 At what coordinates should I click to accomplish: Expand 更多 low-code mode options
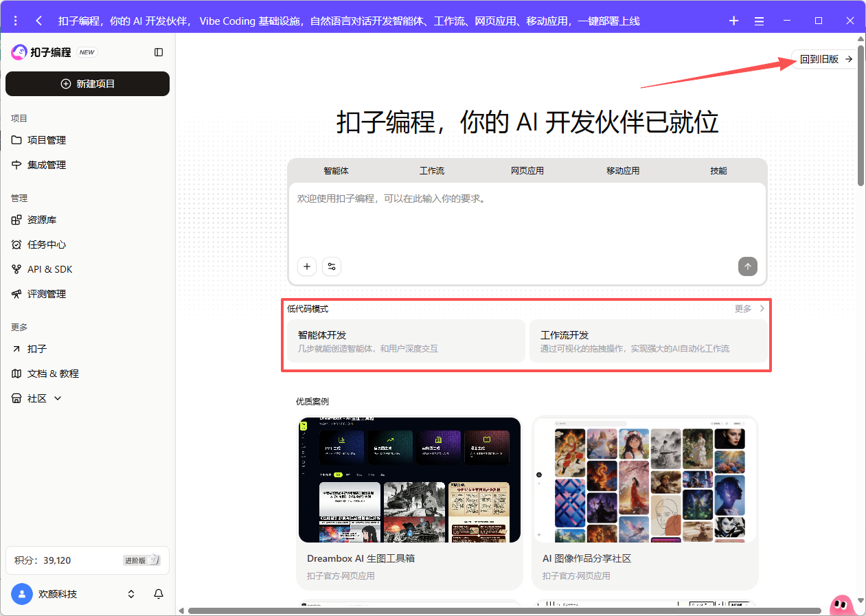pos(750,309)
